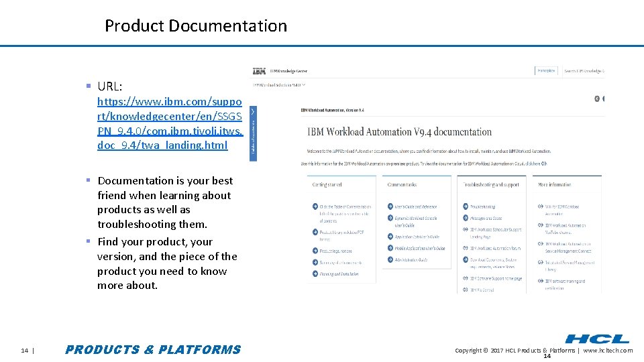This screenshot has width=644, height=362.
Task: Click external-link icon for Service Management Connect
Action: coord(541,244)
